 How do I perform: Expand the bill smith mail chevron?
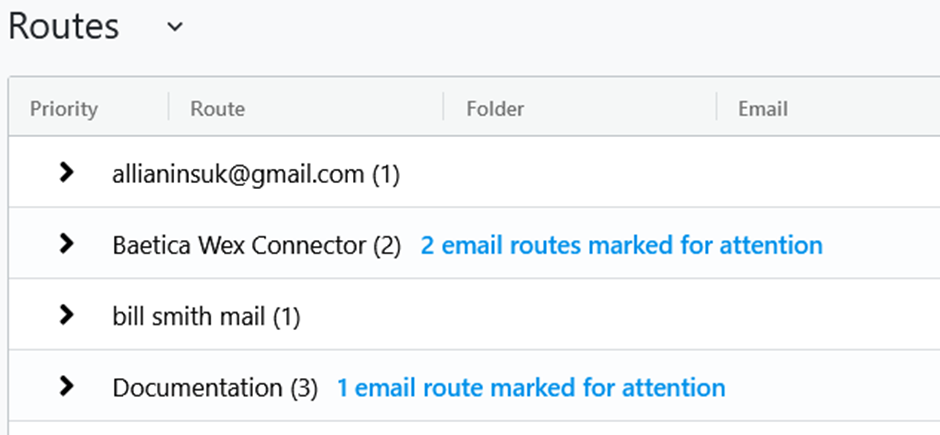(x=67, y=316)
